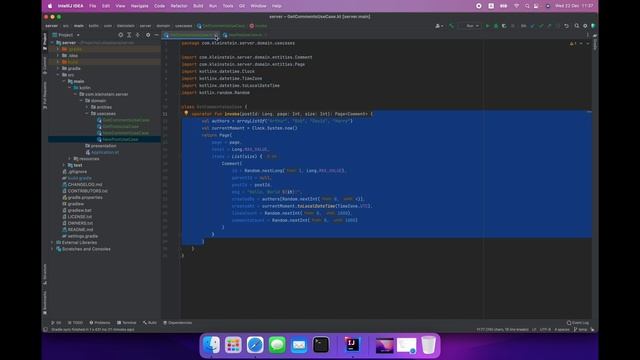Click the Search Everywhere magnifier icon
This screenshot has width=640, height=360.
[577, 26]
